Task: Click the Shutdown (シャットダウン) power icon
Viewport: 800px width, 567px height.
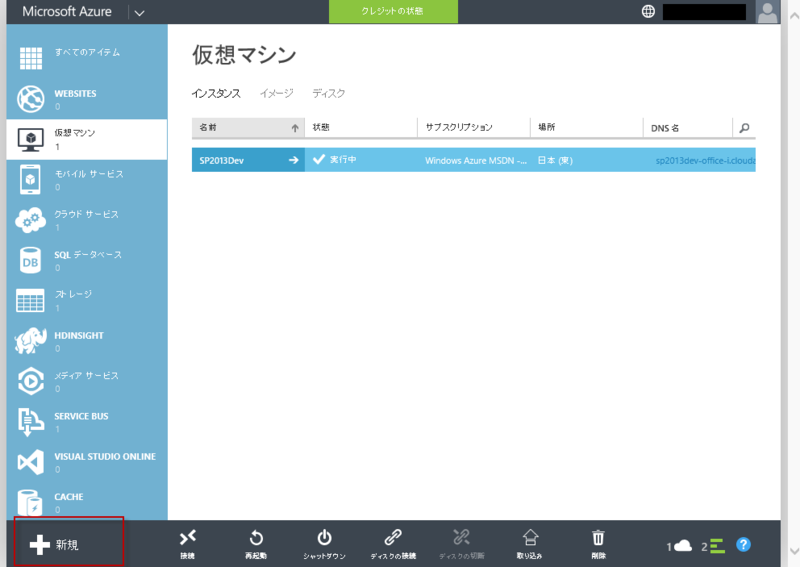Action: pyautogui.click(x=324, y=538)
